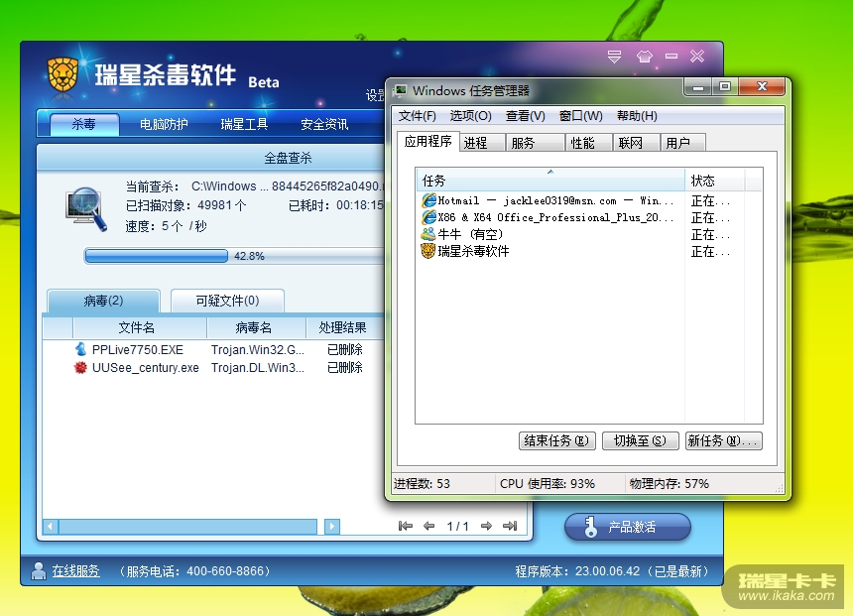Open the 查看(V) menu in Task Manager
Screen dimensions: 853x616
525,116
